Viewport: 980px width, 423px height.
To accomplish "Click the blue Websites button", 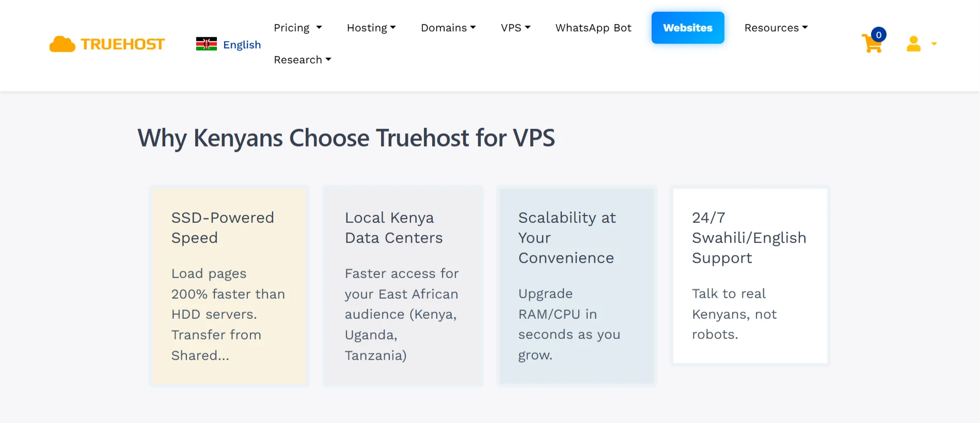I will (x=688, y=28).
